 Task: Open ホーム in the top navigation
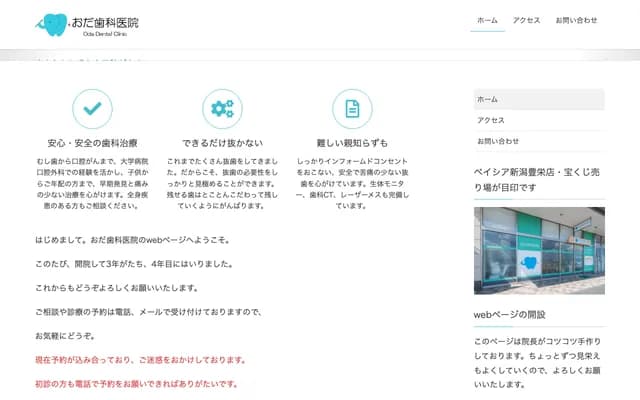tap(487, 20)
